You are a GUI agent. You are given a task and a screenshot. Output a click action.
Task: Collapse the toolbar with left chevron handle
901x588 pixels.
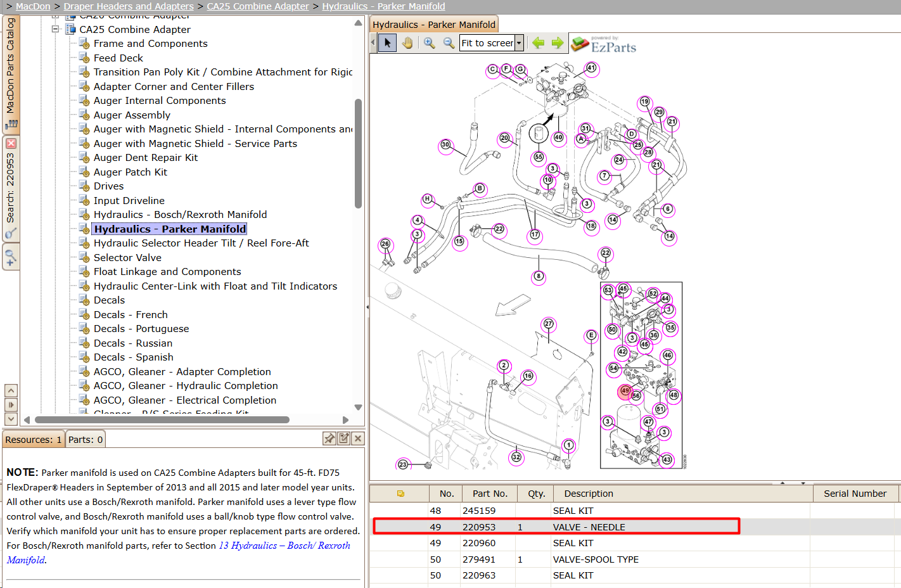[x=373, y=43]
